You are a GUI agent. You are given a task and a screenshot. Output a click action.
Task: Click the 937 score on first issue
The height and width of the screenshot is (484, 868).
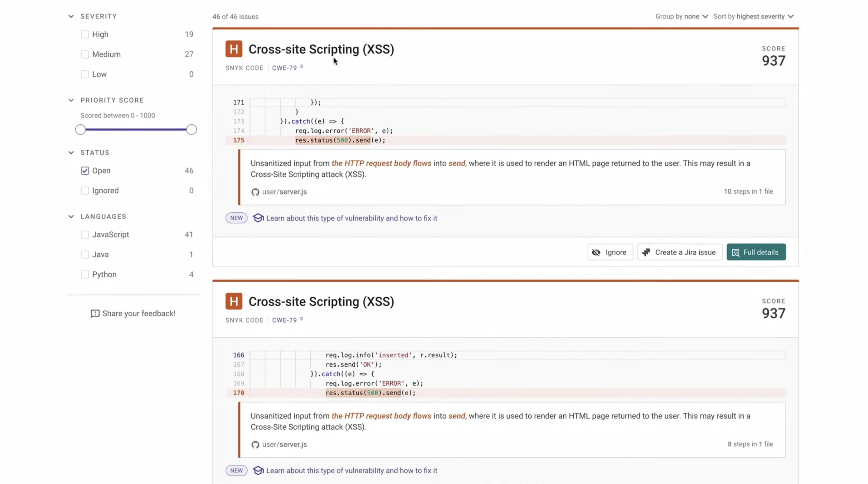[x=773, y=61]
